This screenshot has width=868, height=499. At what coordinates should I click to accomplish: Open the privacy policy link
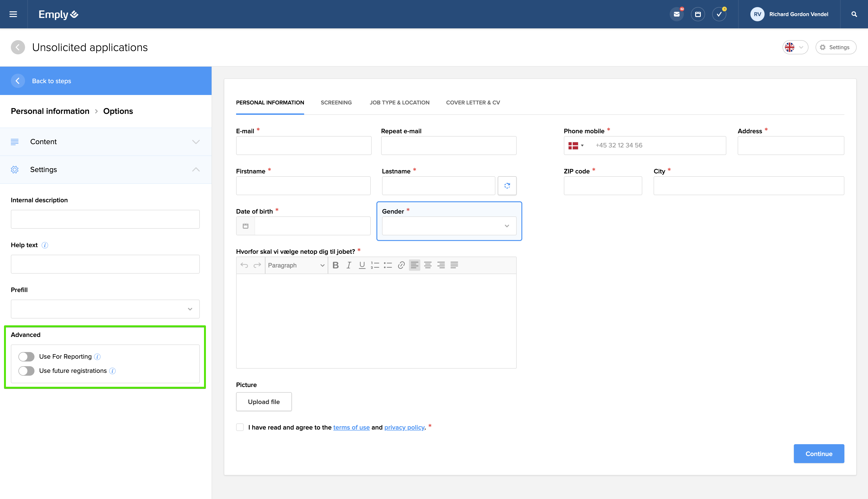click(x=404, y=427)
